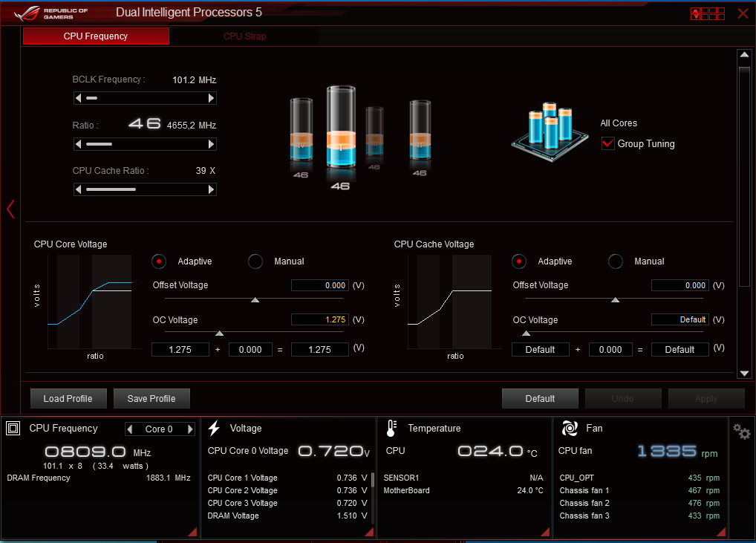The height and width of the screenshot is (543, 756).
Task: Select the tallest core cylinder labeled 46
Action: coord(341,127)
